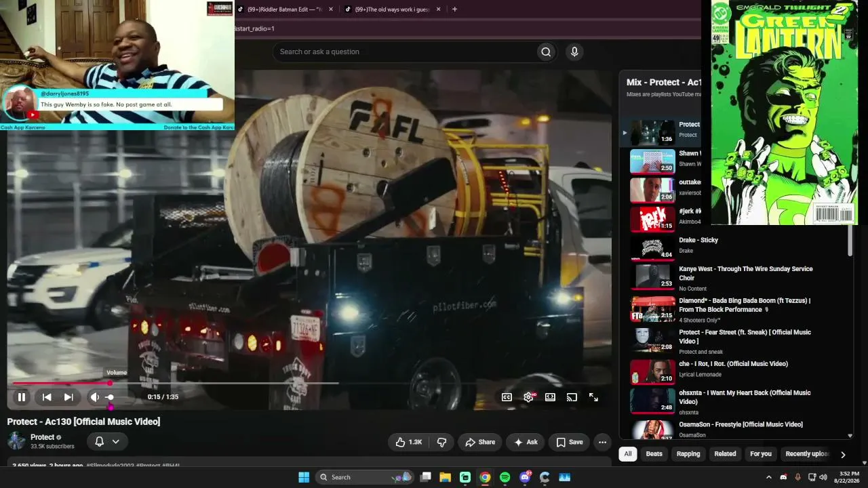Open the player settings gear
Screen dimensions: 868x488
528,397
